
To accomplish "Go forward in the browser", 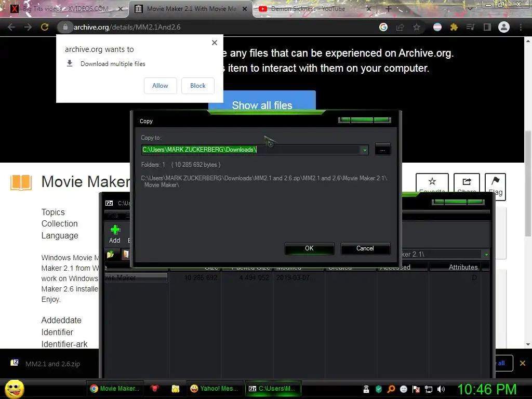I will (x=28, y=27).
